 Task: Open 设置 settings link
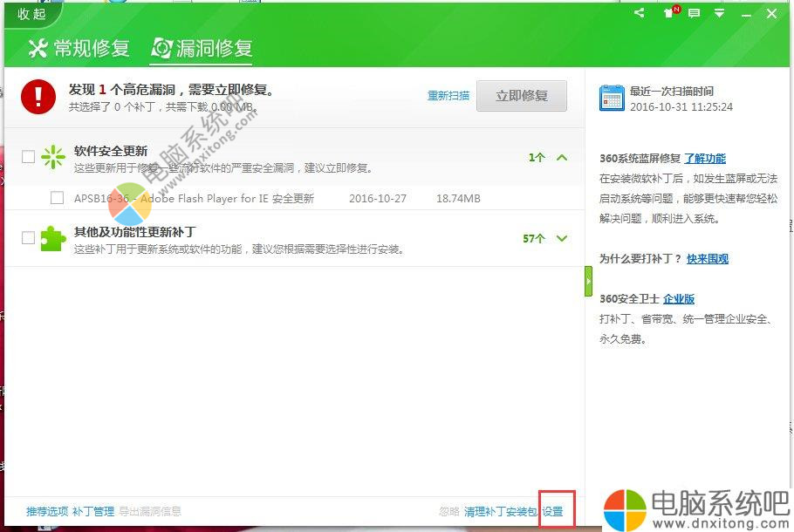552,512
